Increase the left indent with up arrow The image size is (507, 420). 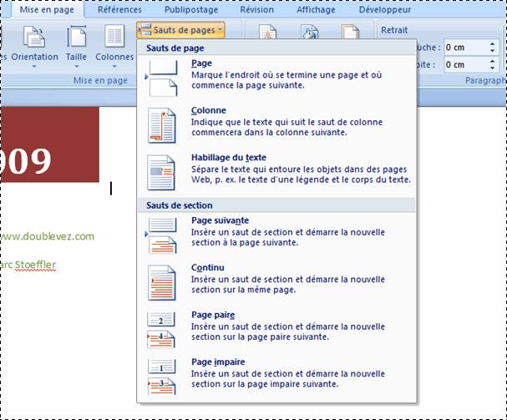492,43
